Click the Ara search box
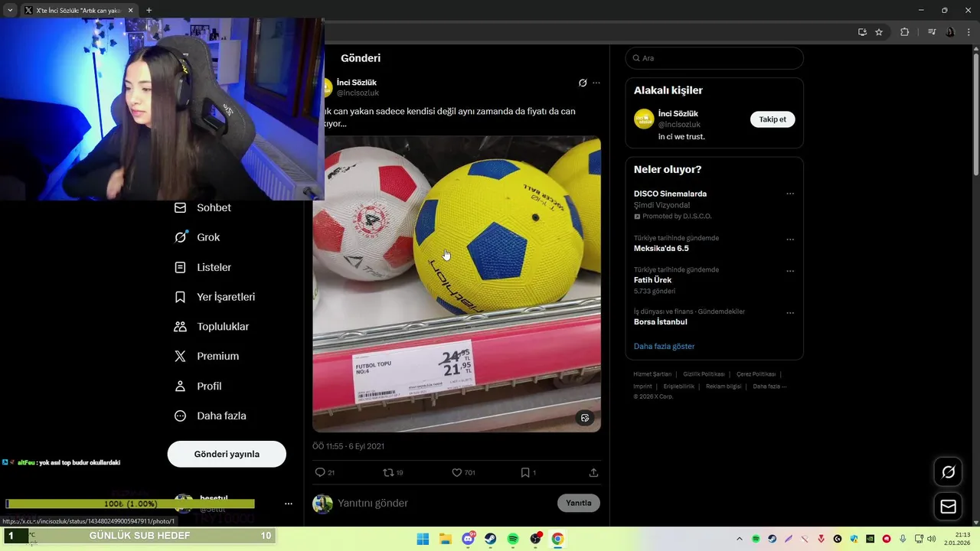The width and height of the screenshot is (980, 551). click(714, 58)
